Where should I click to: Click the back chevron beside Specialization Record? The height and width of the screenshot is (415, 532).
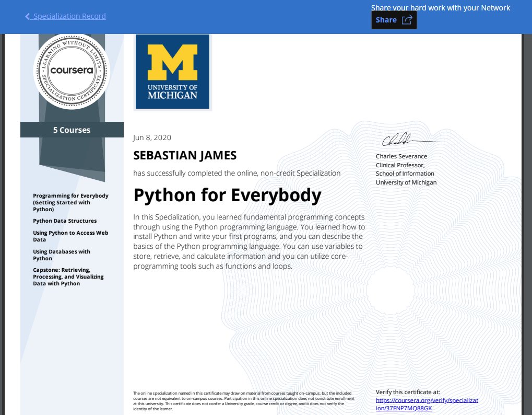point(28,16)
